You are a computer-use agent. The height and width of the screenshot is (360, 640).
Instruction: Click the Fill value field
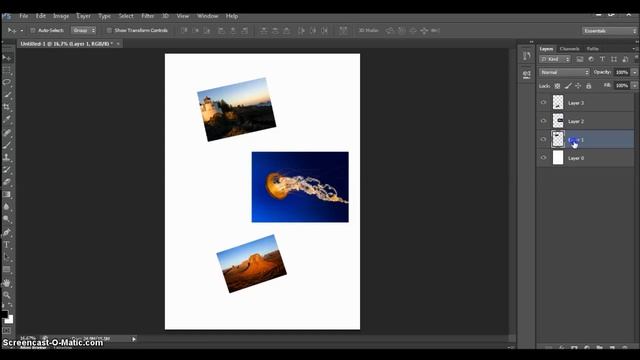pos(622,86)
